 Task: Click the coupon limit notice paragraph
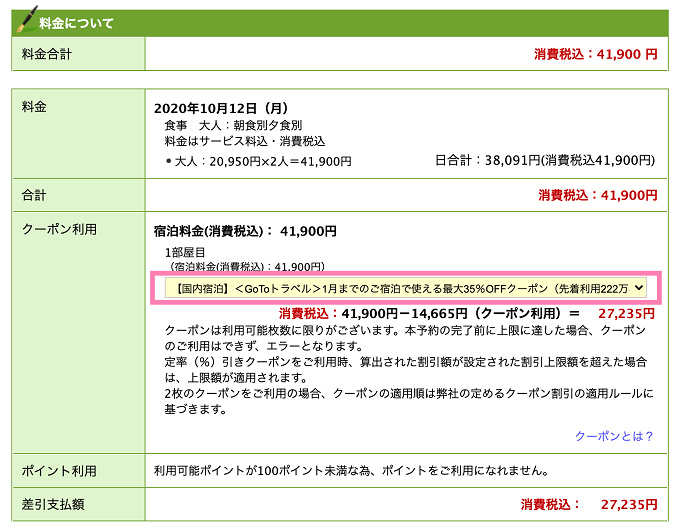pyautogui.click(x=405, y=338)
